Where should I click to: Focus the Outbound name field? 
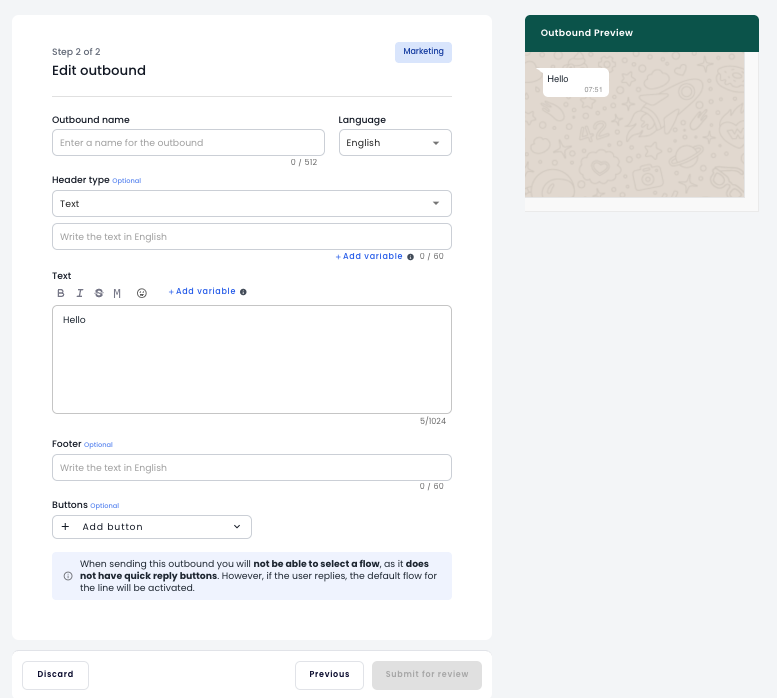pos(188,143)
